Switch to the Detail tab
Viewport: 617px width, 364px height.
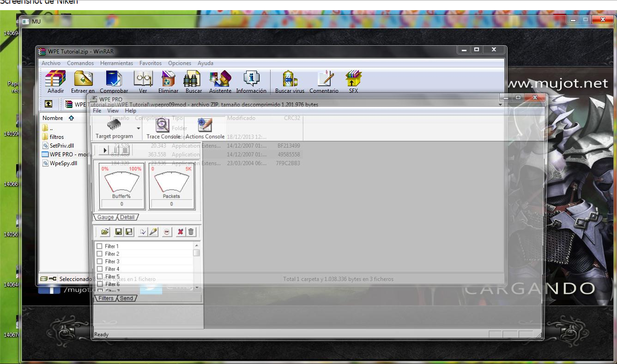click(127, 217)
